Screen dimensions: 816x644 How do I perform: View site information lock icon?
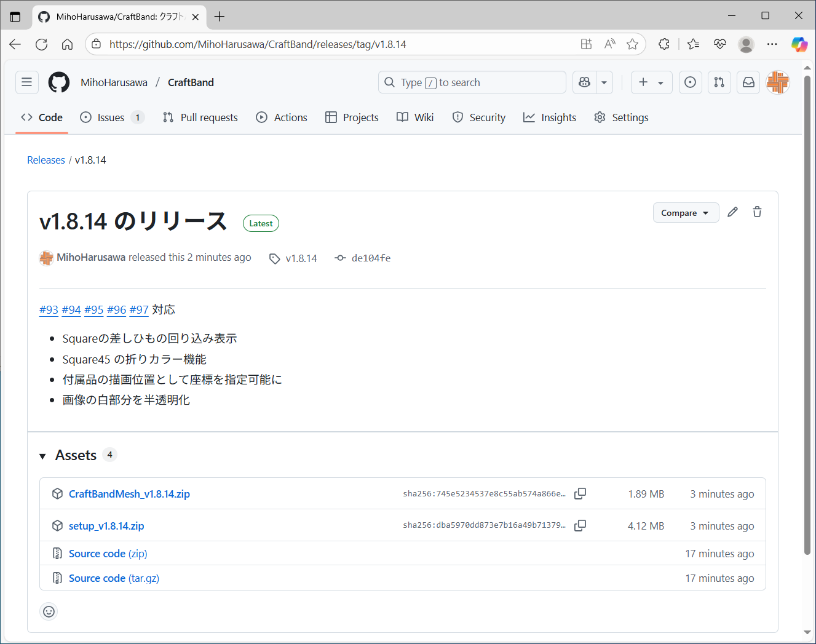(96, 44)
